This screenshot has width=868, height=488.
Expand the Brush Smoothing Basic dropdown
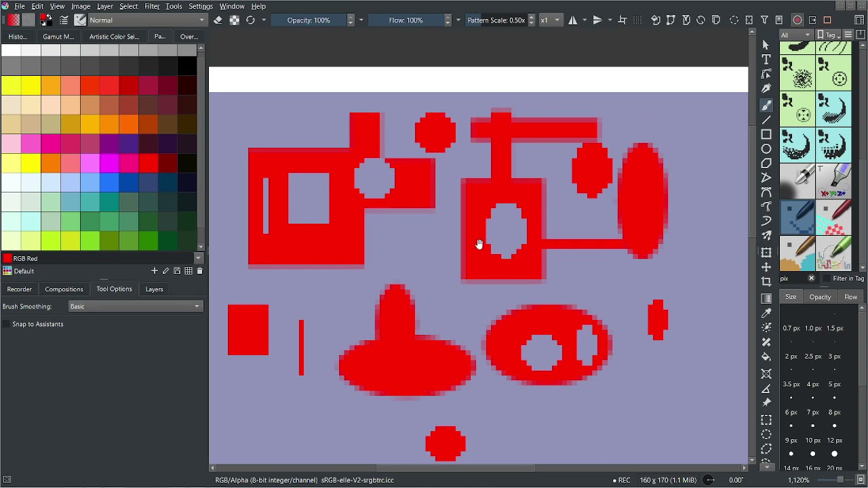[x=136, y=306]
